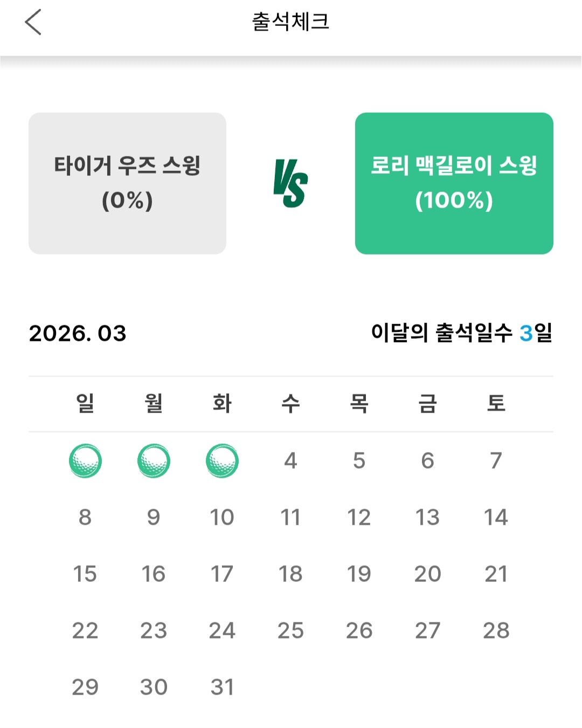Tap the 출석체크 page title
The height and width of the screenshot is (728, 582).
coord(290,22)
